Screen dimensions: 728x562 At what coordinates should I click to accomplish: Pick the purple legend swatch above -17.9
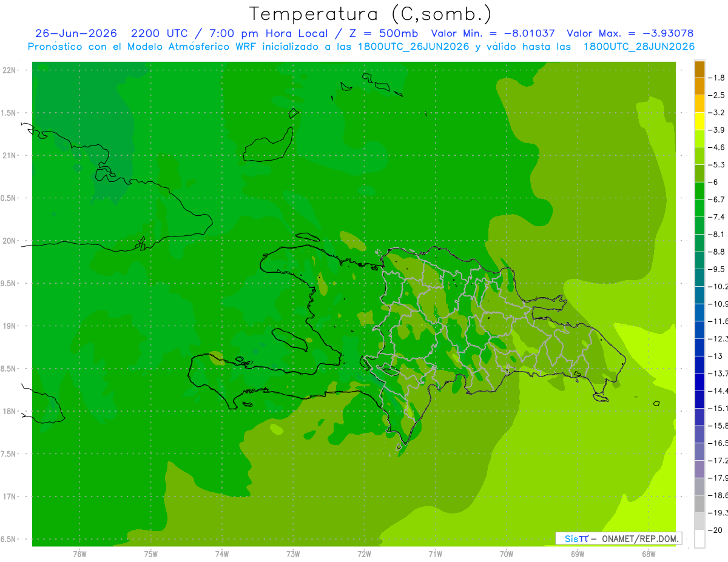click(x=699, y=469)
